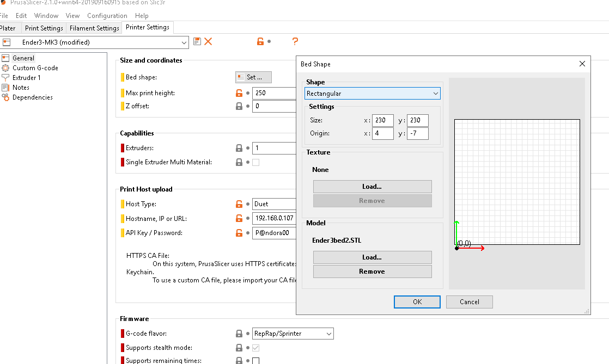Click the lock icon for Extruders
This screenshot has height=364, width=609.
[x=239, y=148]
